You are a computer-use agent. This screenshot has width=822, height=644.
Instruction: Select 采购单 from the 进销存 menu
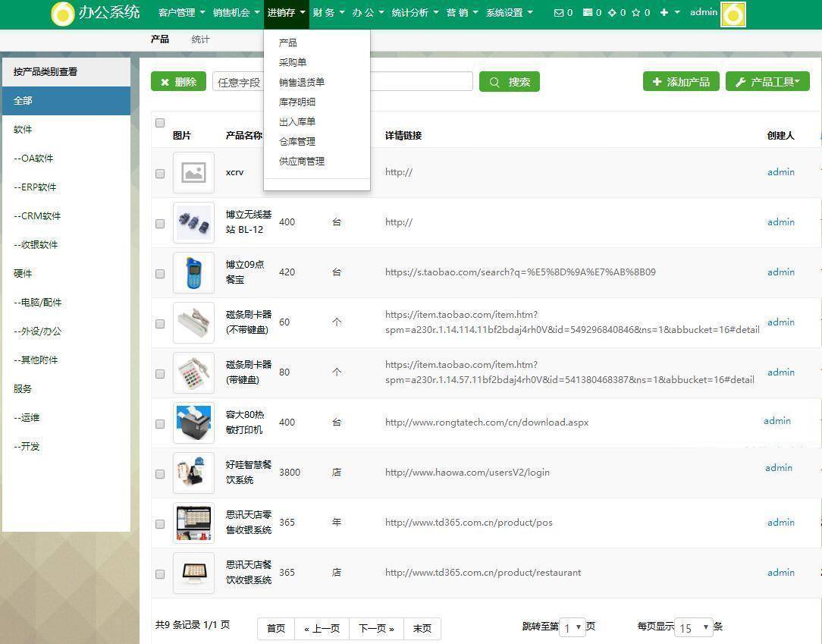coord(293,62)
